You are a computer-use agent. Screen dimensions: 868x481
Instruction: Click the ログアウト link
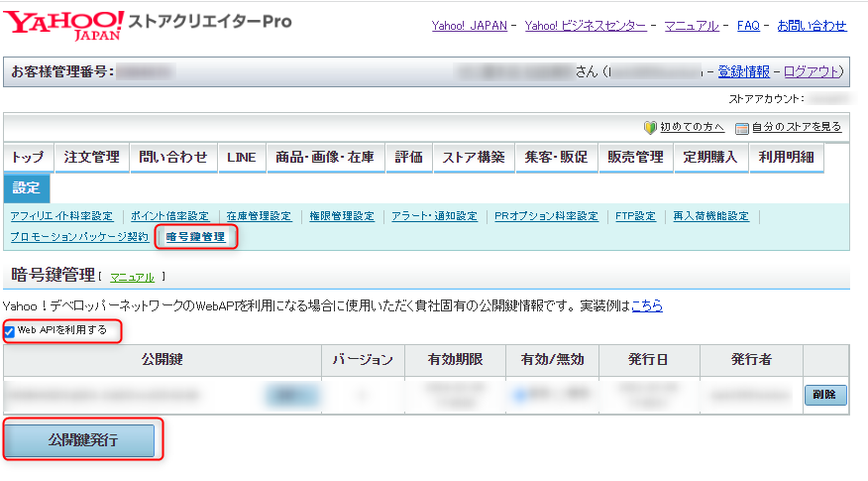tap(811, 72)
